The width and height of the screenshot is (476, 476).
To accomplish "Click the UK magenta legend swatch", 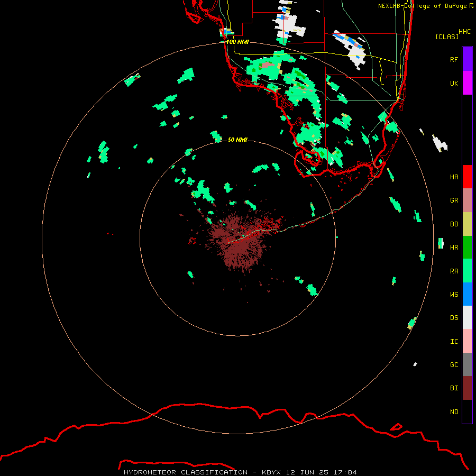I will 467,83.
